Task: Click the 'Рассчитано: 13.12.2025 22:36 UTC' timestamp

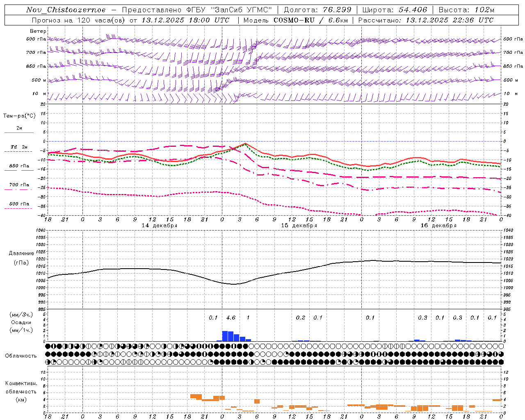Action: (426, 20)
